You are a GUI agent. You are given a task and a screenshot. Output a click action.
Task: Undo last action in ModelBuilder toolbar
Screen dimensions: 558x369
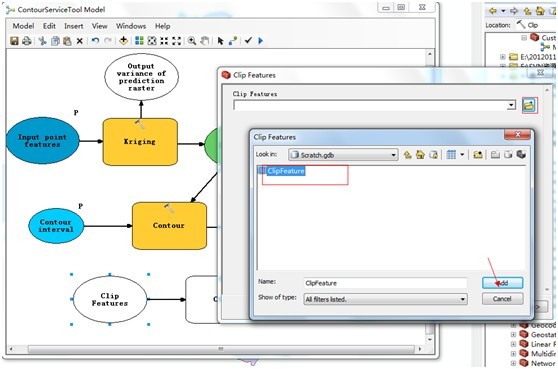[x=95, y=41]
